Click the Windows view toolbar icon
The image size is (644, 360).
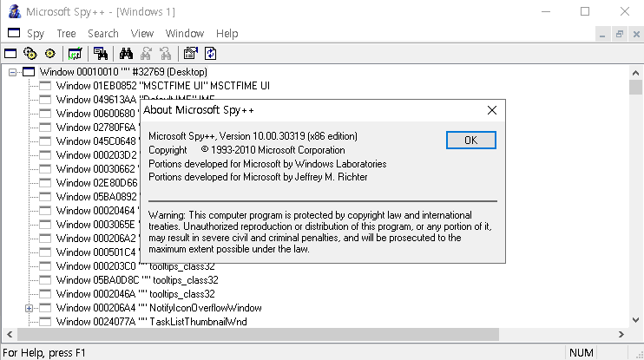point(10,54)
